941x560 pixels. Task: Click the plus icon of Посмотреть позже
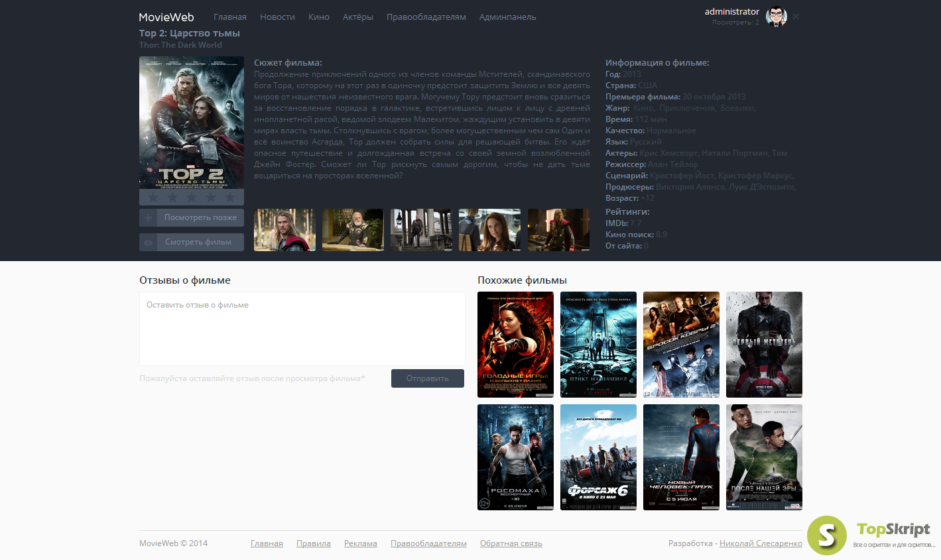[x=148, y=217]
